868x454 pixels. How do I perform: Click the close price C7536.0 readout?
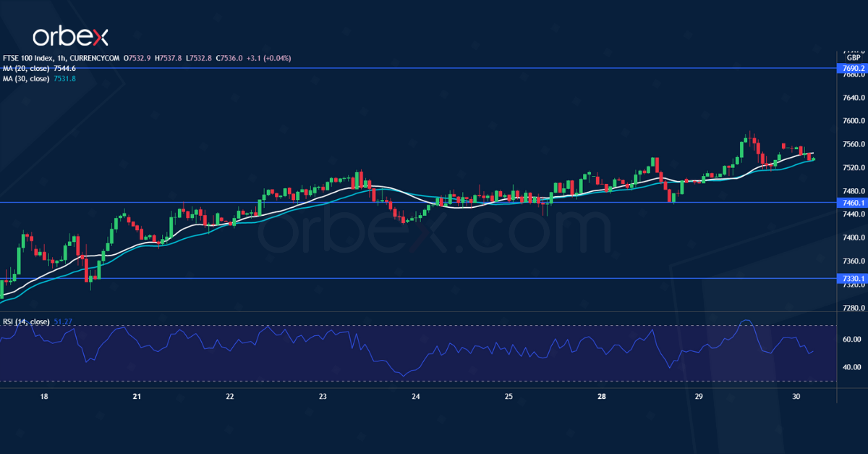tap(230, 58)
